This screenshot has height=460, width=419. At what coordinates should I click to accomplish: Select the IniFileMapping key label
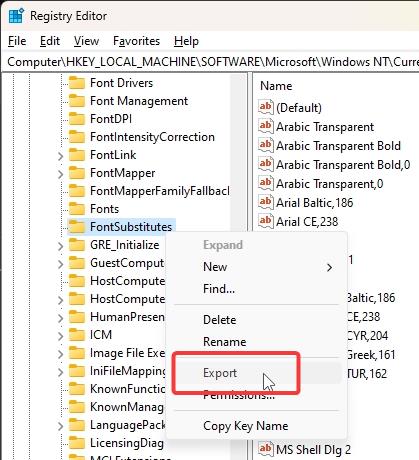point(128,371)
